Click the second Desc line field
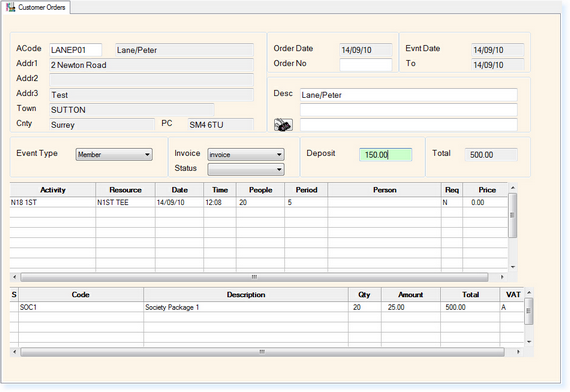 pos(409,110)
